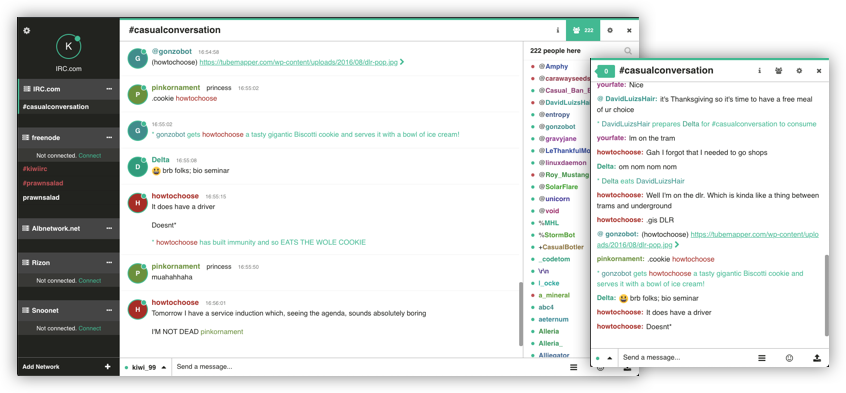The image size is (846, 393).
Task: Click Add Network plus button
Action: (x=107, y=367)
